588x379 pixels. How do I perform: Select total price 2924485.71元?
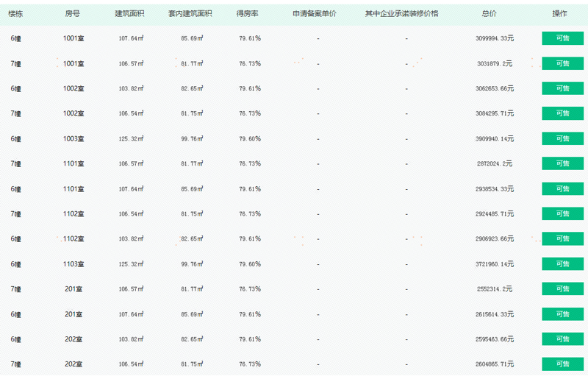coord(495,213)
